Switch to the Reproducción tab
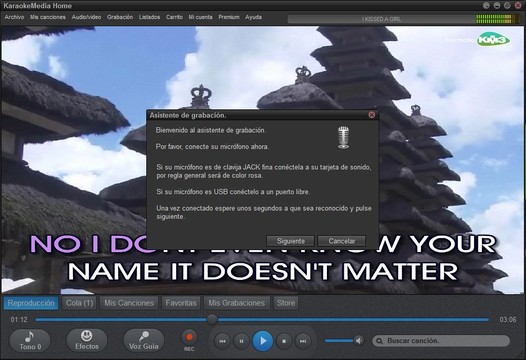 pyautogui.click(x=31, y=303)
